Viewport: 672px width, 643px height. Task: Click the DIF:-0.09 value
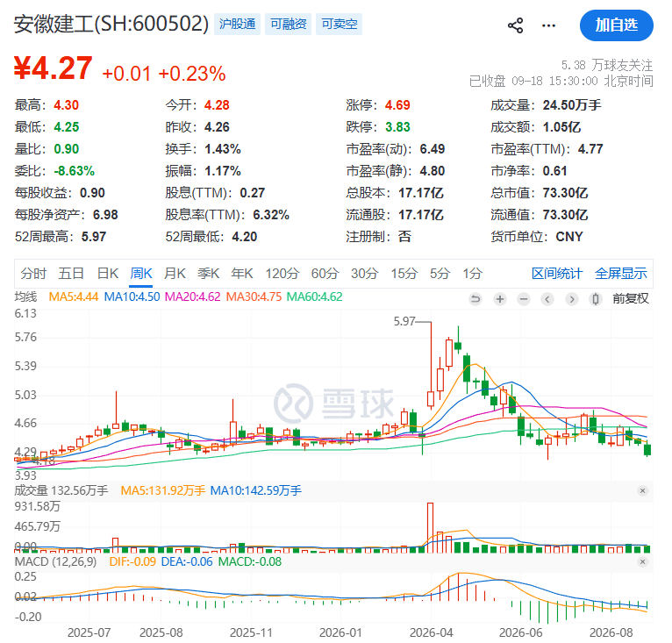pyautogui.click(x=132, y=562)
